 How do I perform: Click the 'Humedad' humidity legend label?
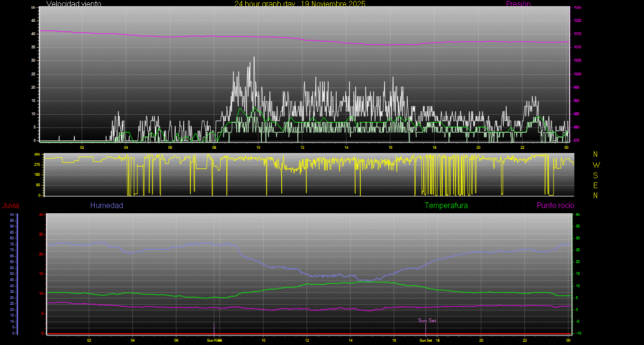107,205
